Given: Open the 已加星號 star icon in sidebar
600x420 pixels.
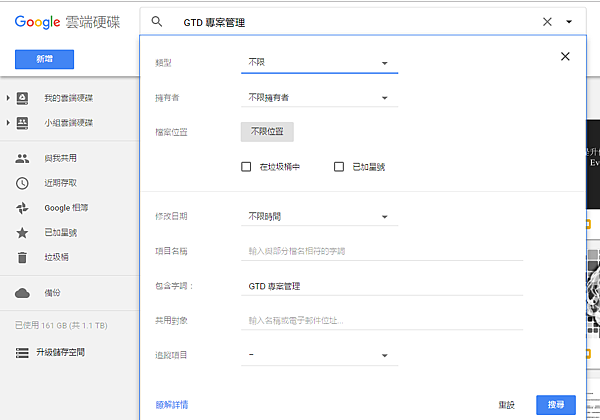Looking at the screenshot, I should pos(22,233).
